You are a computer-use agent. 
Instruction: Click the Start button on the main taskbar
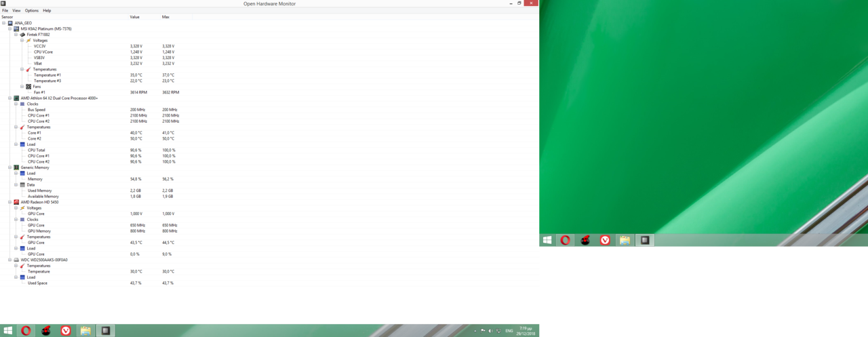(7, 330)
